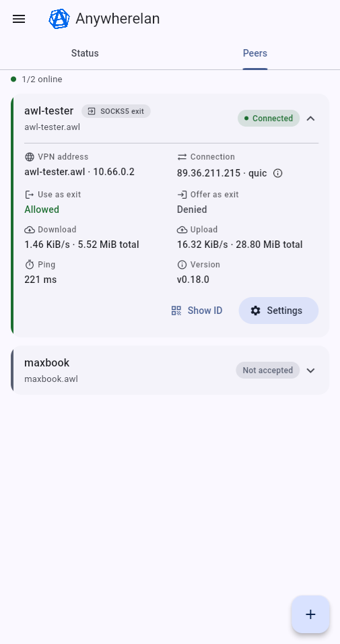Click the Version info icon
Image resolution: width=340 pixels, height=644 pixels.
182,265
